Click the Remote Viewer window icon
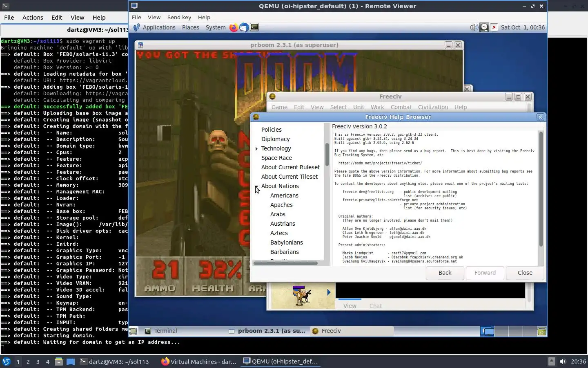 pos(134,6)
